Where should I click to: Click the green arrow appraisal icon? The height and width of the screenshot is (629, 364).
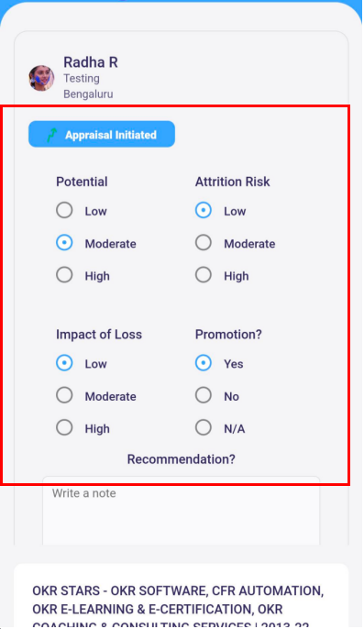pos(51,135)
